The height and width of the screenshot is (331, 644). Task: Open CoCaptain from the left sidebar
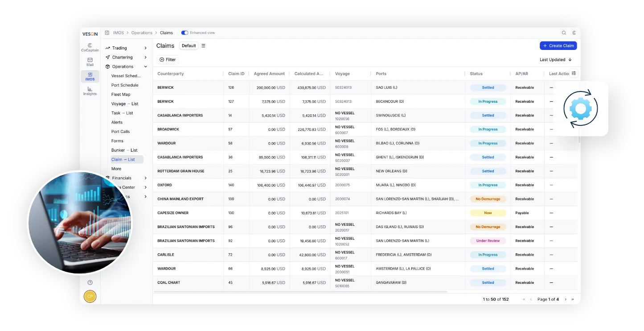(x=90, y=47)
